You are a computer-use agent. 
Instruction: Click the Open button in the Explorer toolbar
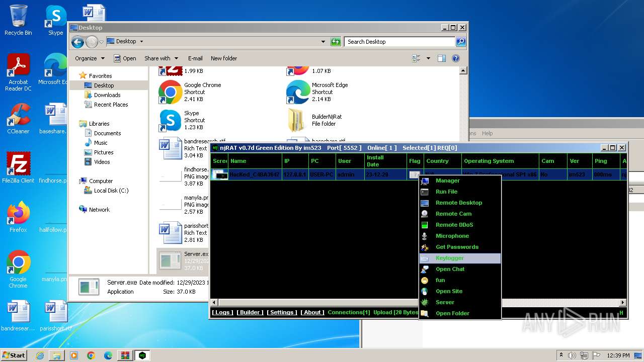125,58
